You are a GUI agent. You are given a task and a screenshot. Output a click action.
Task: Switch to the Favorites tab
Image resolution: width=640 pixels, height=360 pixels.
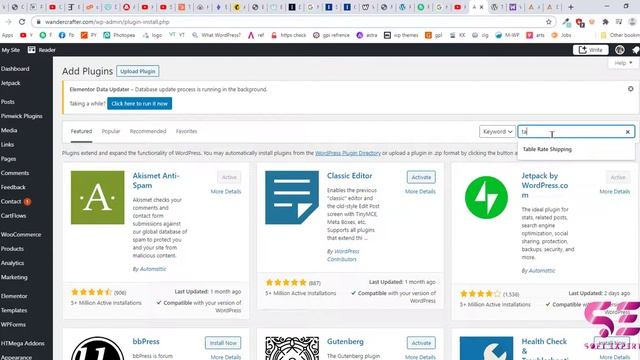point(186,131)
